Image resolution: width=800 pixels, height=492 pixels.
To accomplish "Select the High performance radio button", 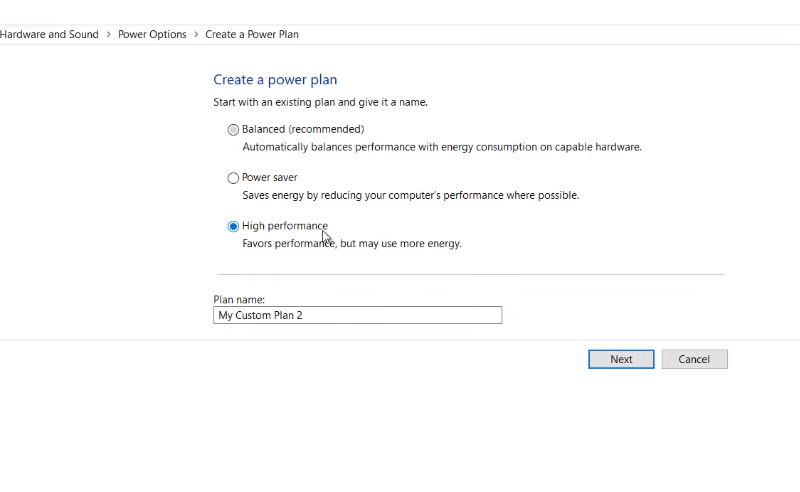I will 234,226.
